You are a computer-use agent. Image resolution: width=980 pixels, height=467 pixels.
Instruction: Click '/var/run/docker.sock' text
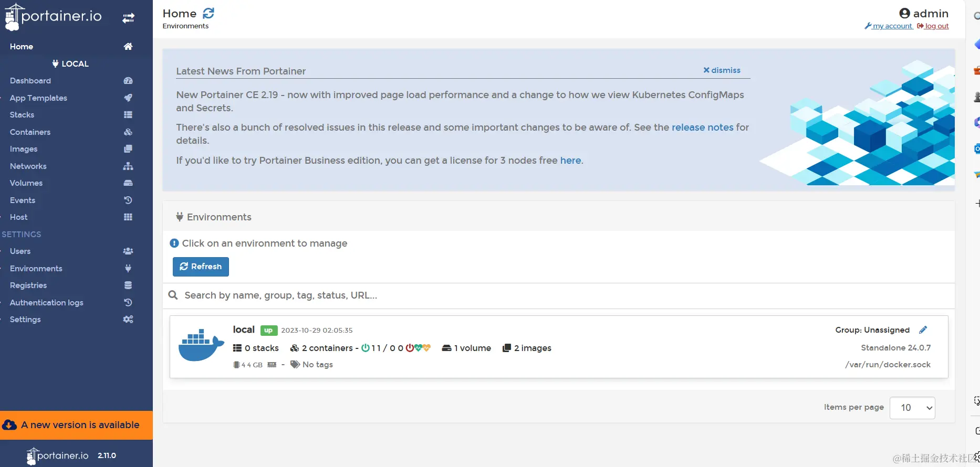coord(888,365)
